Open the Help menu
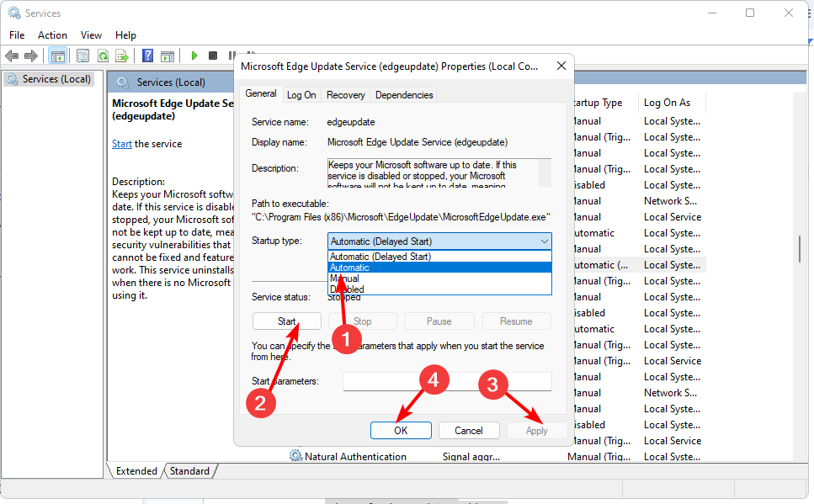The width and height of the screenshot is (814, 504). click(125, 34)
